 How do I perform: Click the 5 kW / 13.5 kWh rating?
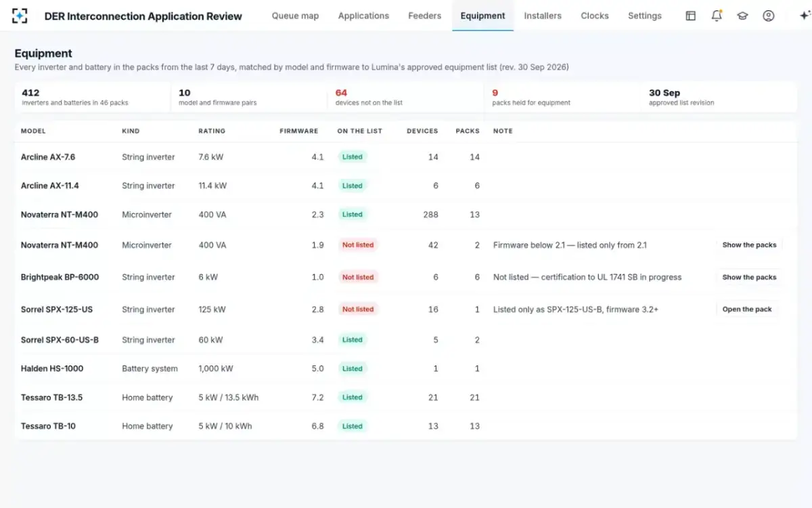pyautogui.click(x=229, y=398)
